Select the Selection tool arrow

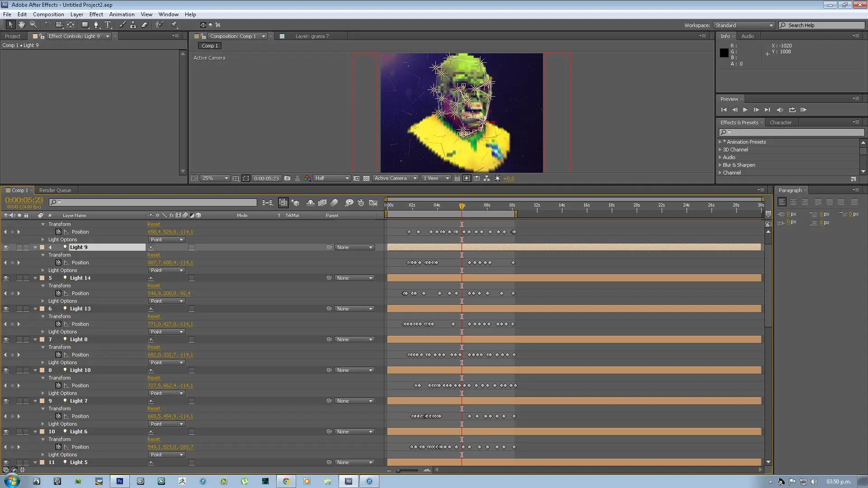(10, 25)
